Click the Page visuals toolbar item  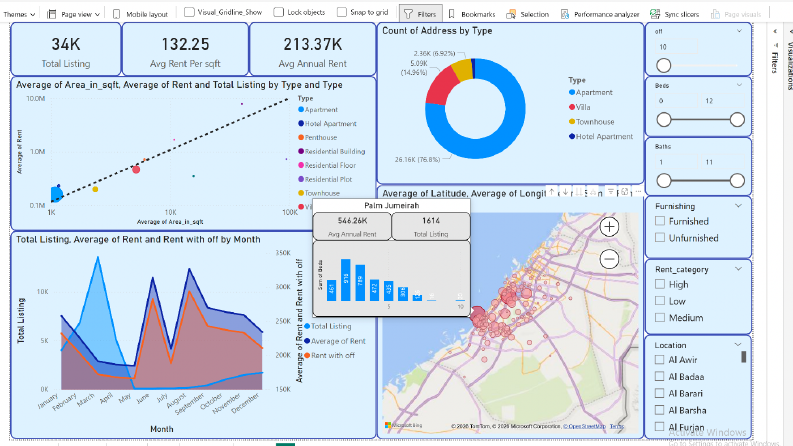click(x=736, y=14)
